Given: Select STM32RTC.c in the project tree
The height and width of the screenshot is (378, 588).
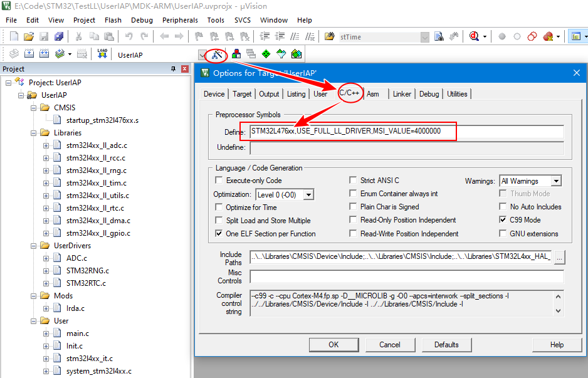Looking at the screenshot, I should (x=86, y=283).
